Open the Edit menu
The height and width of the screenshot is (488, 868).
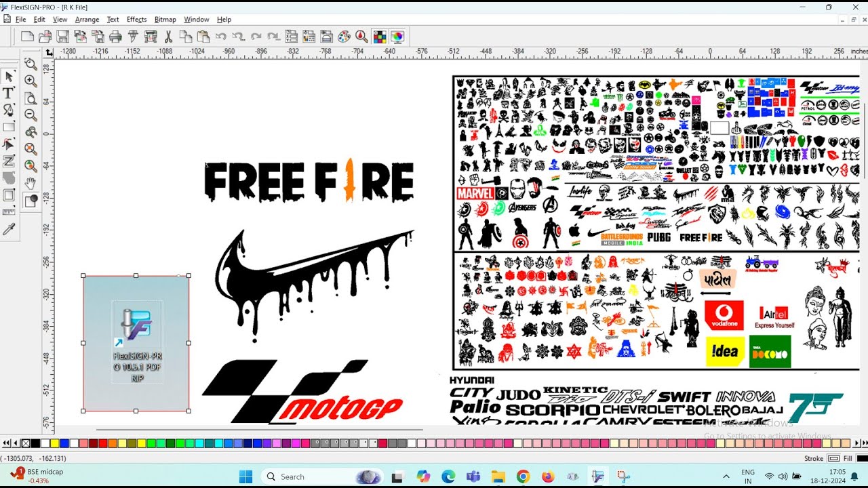39,20
